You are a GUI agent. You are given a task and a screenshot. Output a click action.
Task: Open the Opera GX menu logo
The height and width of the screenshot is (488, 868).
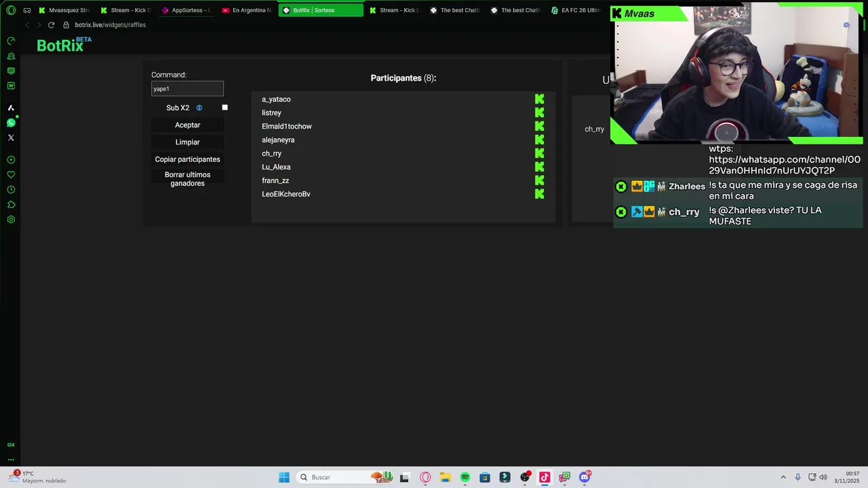(11, 10)
